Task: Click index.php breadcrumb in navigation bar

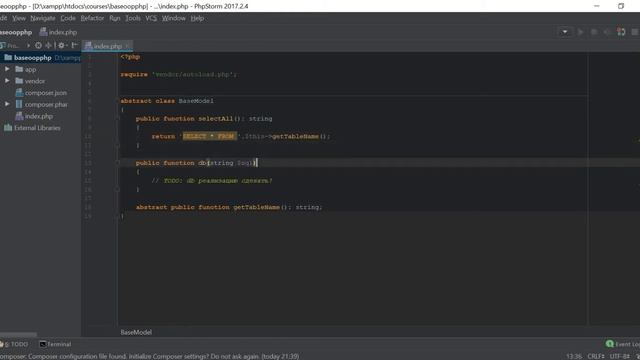Action: 58,32
